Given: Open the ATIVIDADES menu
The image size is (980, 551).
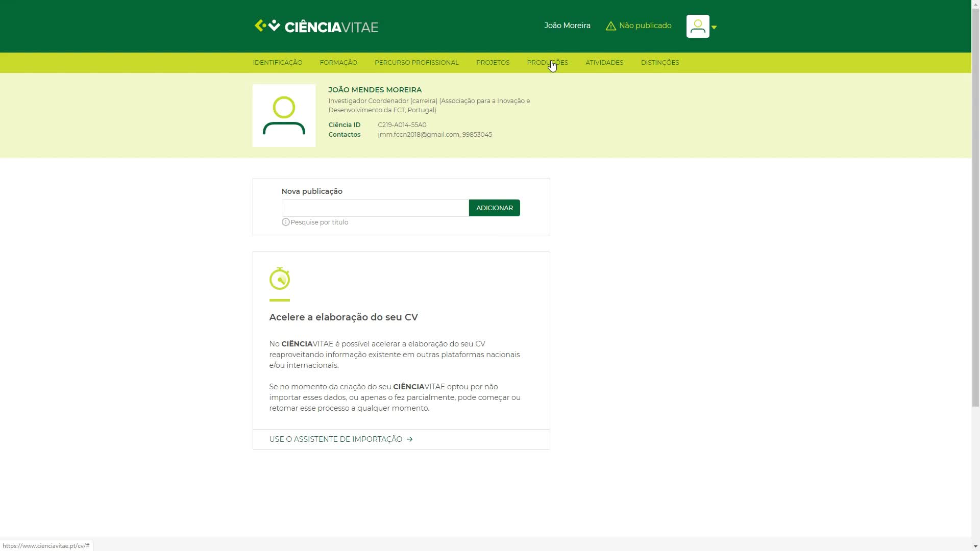Looking at the screenshot, I should [x=604, y=63].
